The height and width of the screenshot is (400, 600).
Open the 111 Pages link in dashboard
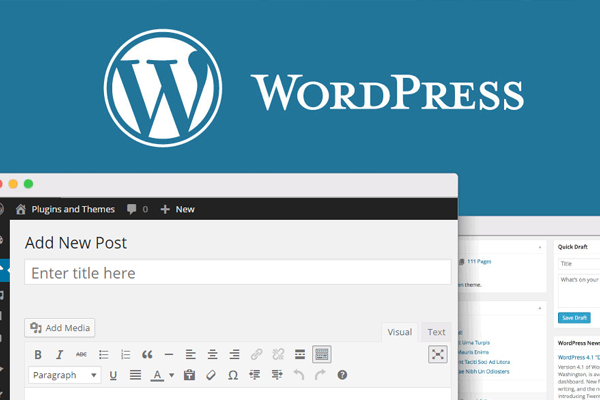pyautogui.click(x=479, y=261)
